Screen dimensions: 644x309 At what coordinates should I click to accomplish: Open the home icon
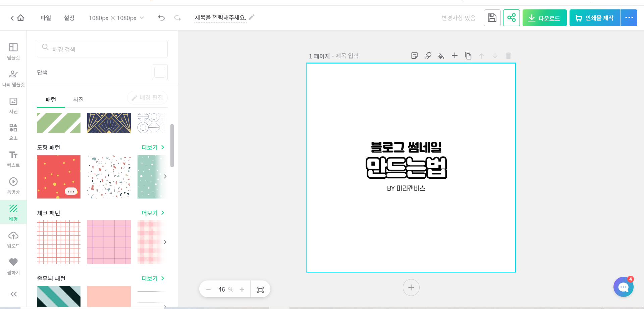click(x=21, y=18)
